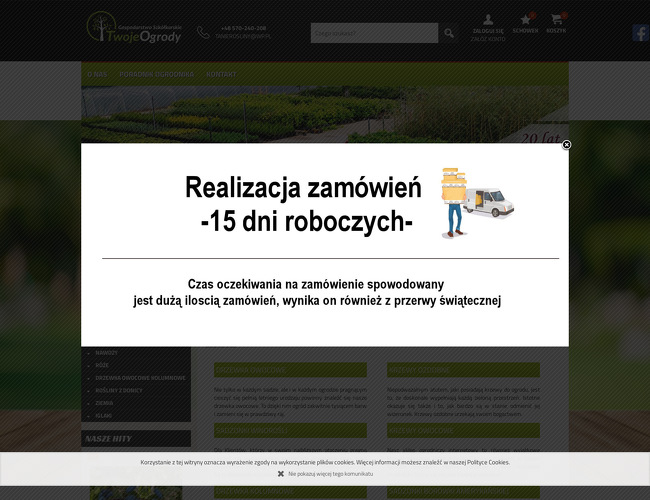Click the phone handset icon
Screen dimensions: 650x500
point(203,32)
